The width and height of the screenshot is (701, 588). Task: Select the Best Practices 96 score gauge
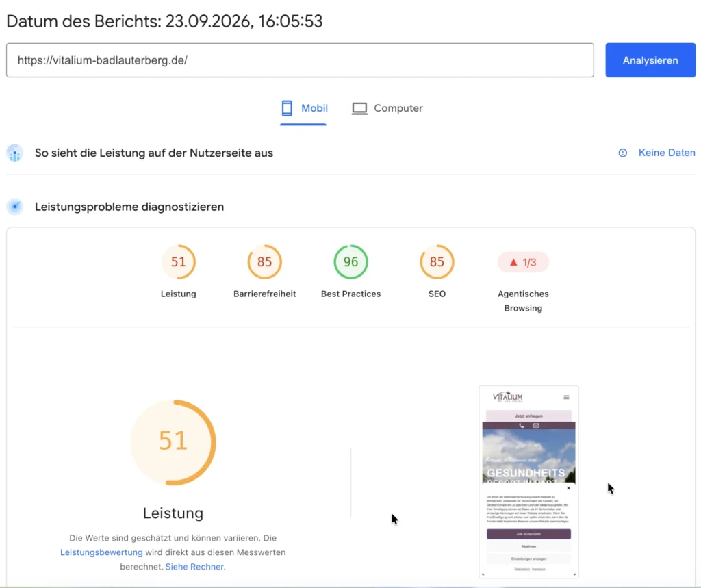pos(351,262)
